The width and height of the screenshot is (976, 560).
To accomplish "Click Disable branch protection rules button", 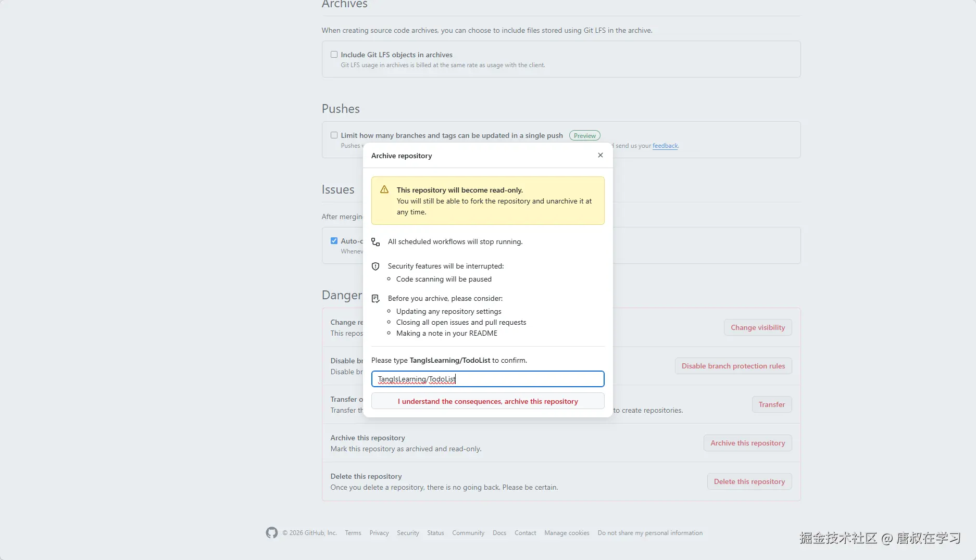I will (733, 366).
